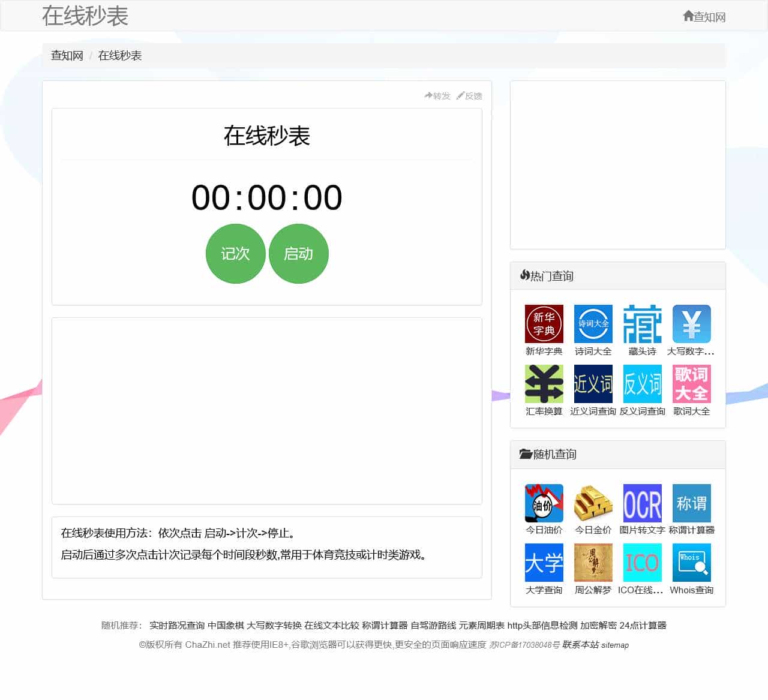Select the OCR 图片转文字 icon

(x=642, y=504)
